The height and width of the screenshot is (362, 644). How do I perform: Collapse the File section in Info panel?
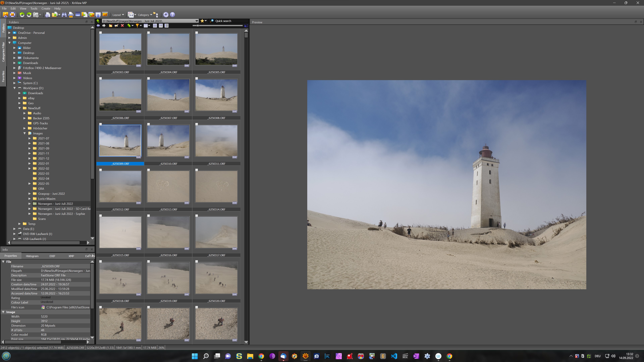[x=3, y=262]
